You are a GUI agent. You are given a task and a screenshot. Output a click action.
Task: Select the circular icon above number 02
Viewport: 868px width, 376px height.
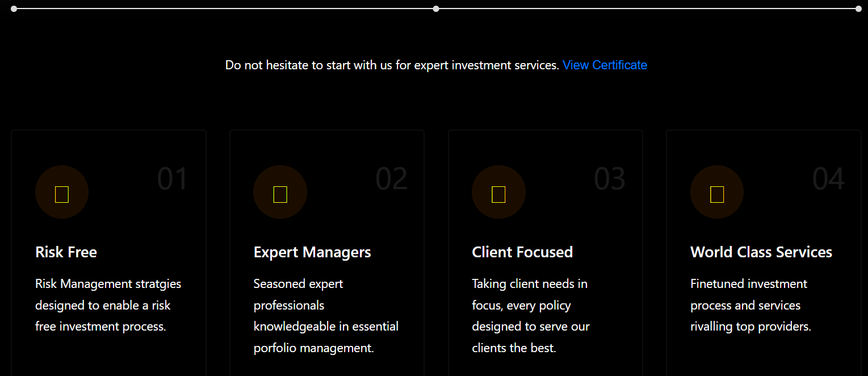pyautogui.click(x=280, y=192)
